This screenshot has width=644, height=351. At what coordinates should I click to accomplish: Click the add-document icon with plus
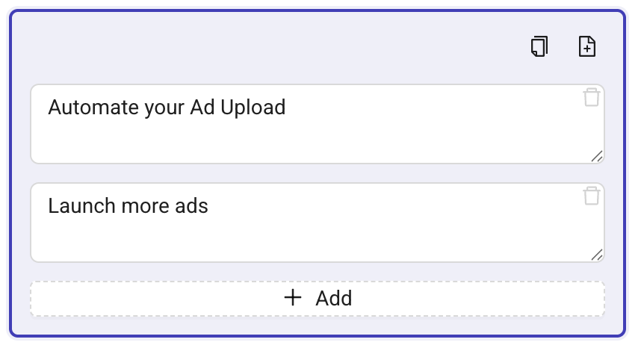588,47
